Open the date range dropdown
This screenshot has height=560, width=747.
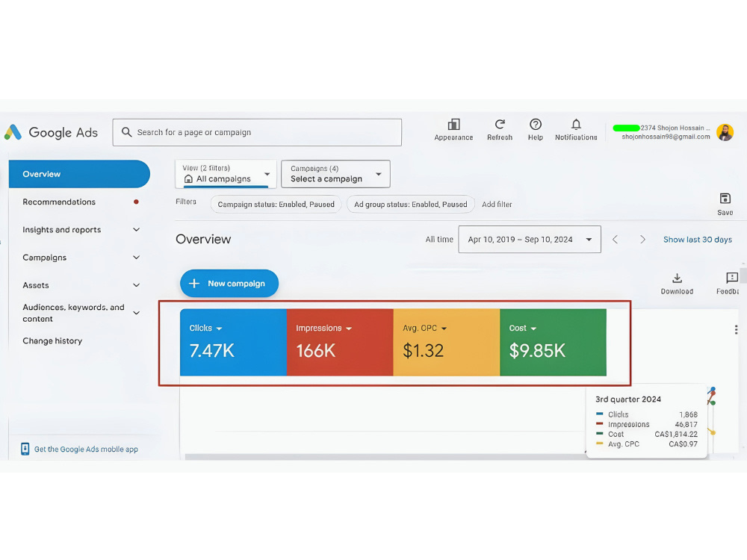[530, 240]
